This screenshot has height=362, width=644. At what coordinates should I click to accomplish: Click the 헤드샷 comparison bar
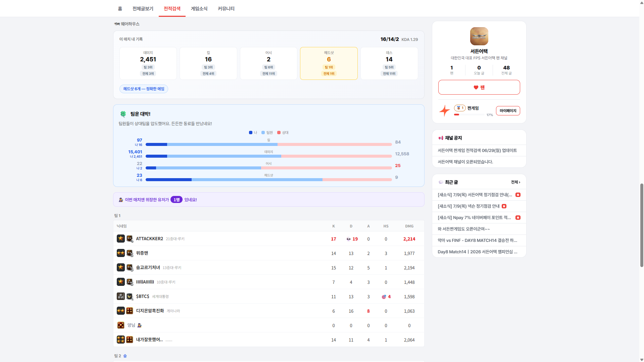tap(268, 180)
